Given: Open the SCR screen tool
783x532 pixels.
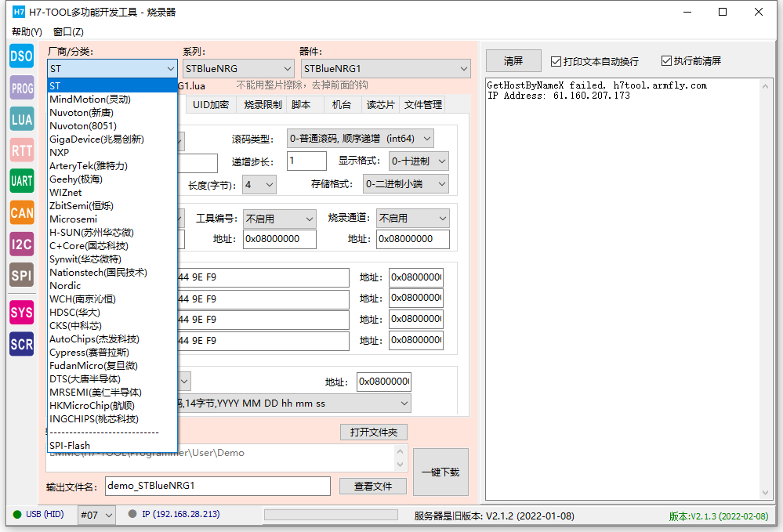Looking at the screenshot, I should coord(21,344).
